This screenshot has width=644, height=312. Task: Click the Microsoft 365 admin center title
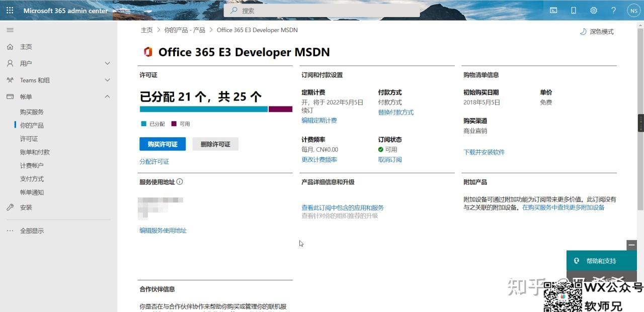point(65,11)
